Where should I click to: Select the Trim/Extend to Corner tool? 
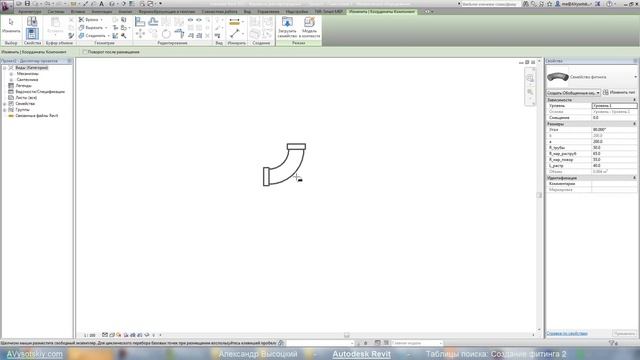coord(179,34)
